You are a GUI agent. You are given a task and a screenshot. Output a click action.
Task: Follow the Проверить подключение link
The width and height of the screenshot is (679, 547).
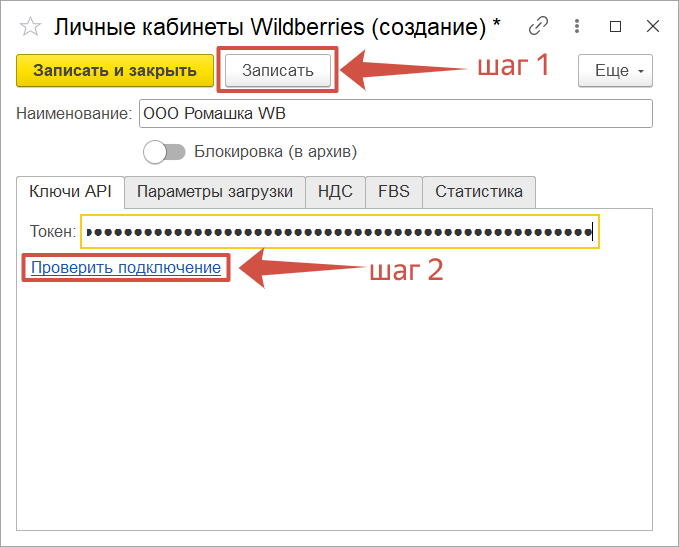tap(125, 267)
